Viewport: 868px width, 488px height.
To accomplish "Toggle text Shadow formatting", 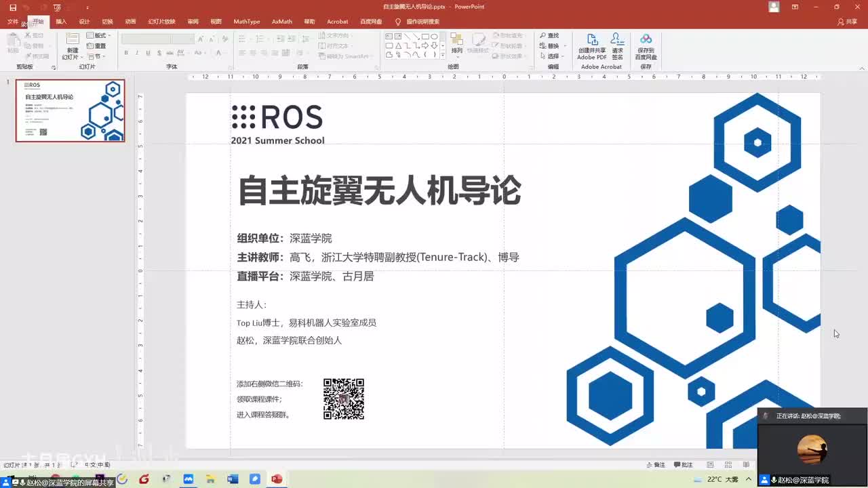I will click(x=159, y=54).
